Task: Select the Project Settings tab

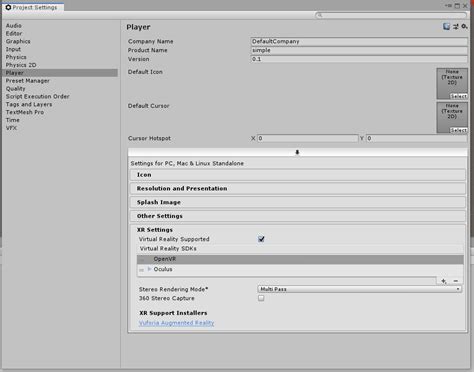Action: pos(33,7)
